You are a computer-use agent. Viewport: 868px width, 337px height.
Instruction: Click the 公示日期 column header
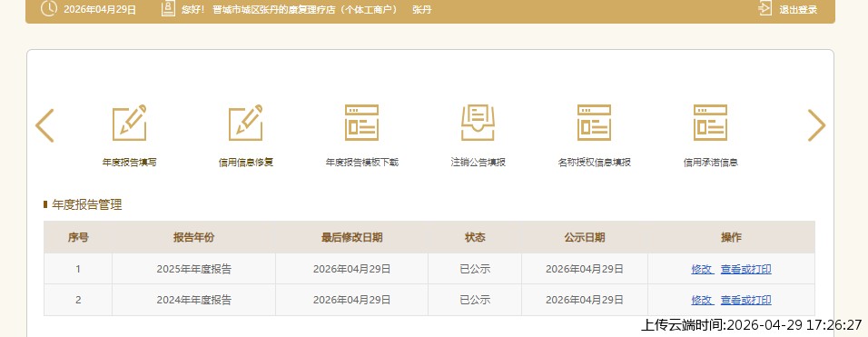pyautogui.click(x=585, y=237)
